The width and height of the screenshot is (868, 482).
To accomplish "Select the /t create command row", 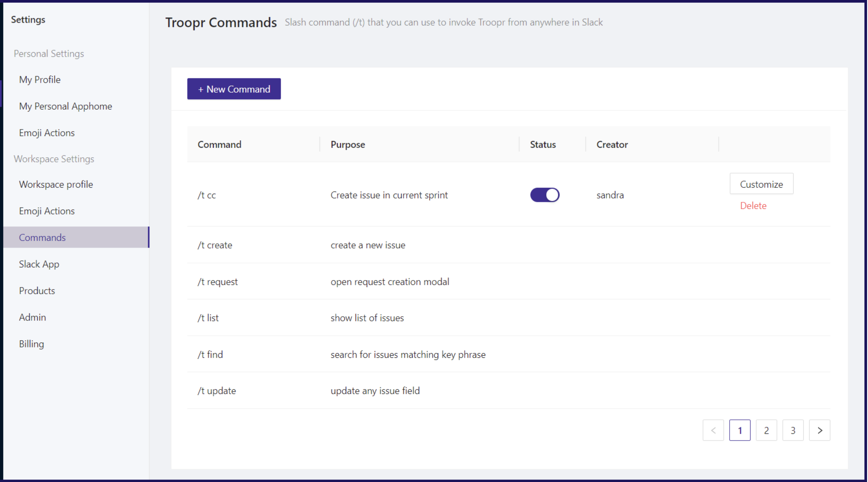I will (x=509, y=245).
